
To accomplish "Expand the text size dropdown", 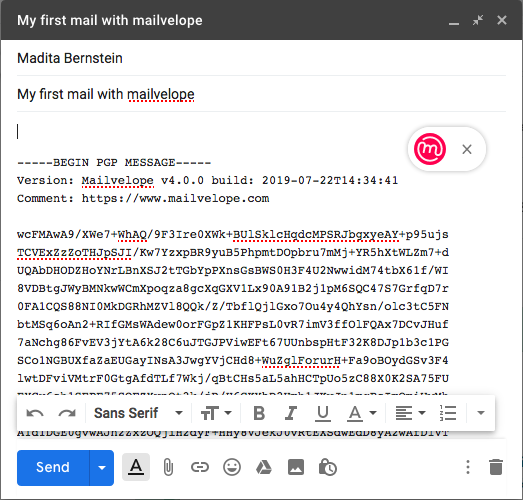I will coord(216,413).
